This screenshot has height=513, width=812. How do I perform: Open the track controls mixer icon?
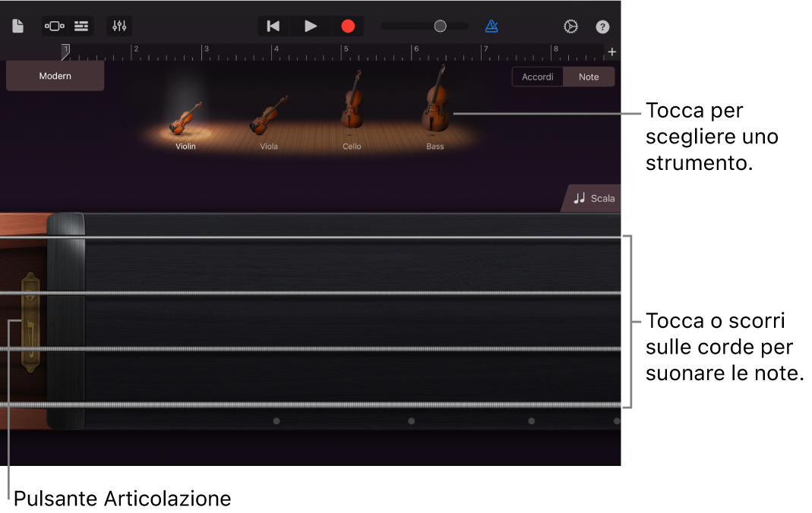[x=118, y=26]
